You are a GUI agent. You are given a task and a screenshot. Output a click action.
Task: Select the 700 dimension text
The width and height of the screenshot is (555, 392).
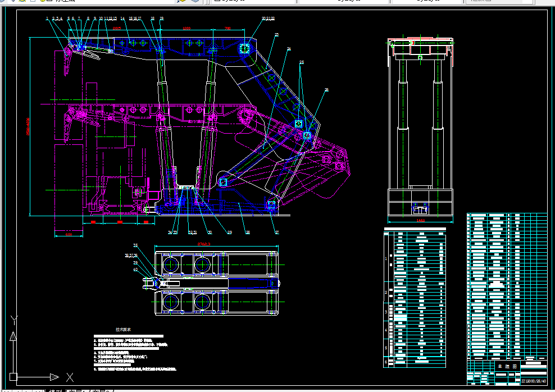[x=228, y=28]
